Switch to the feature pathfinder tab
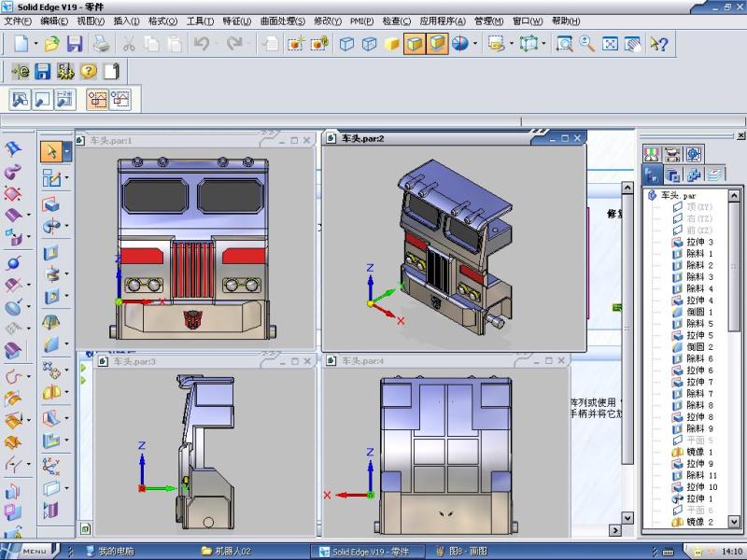 pos(651,175)
